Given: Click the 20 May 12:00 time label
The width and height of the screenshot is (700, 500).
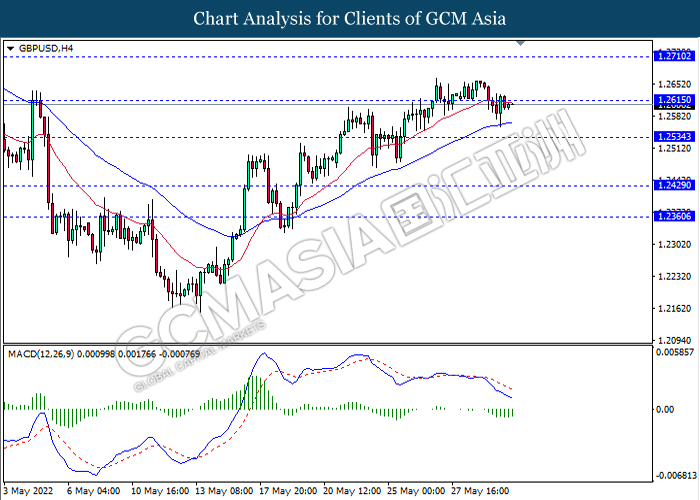Looking at the screenshot, I should (352, 491).
